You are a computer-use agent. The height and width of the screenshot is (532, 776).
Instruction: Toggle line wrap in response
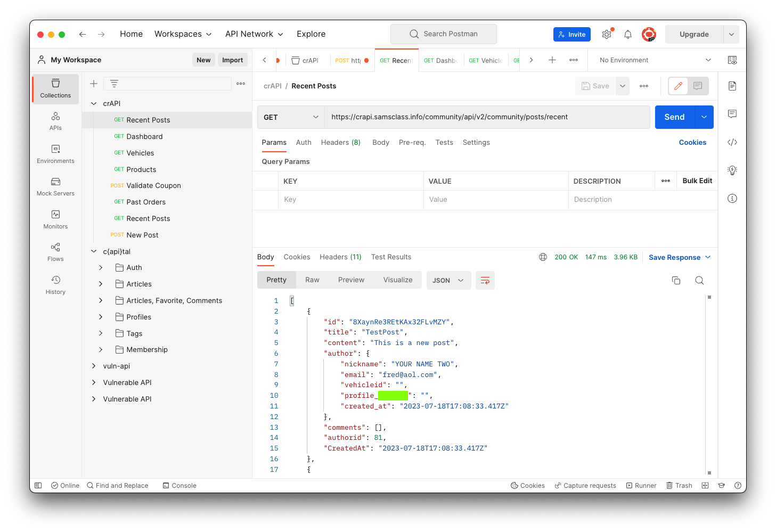485,280
